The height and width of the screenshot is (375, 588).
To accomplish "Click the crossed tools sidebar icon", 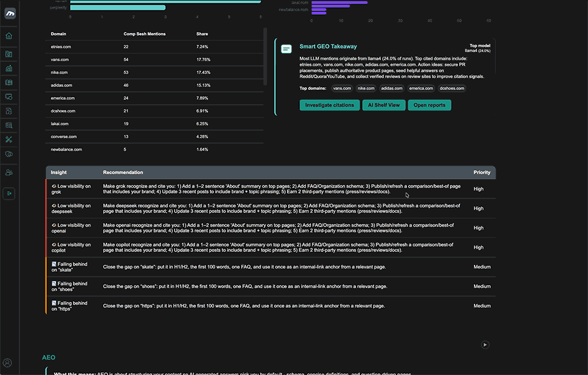I will click(9, 140).
